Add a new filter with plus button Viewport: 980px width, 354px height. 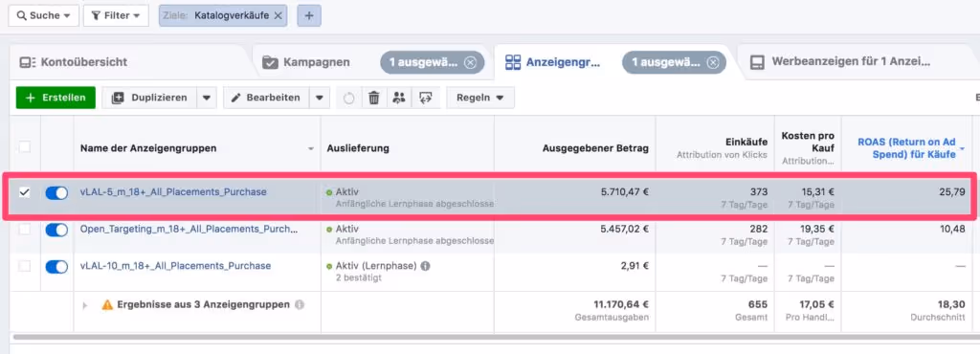click(x=309, y=15)
